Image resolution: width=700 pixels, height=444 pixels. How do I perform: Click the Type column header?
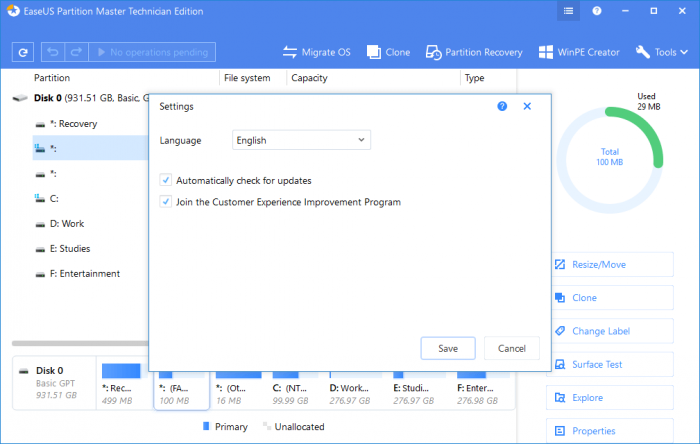pos(474,78)
